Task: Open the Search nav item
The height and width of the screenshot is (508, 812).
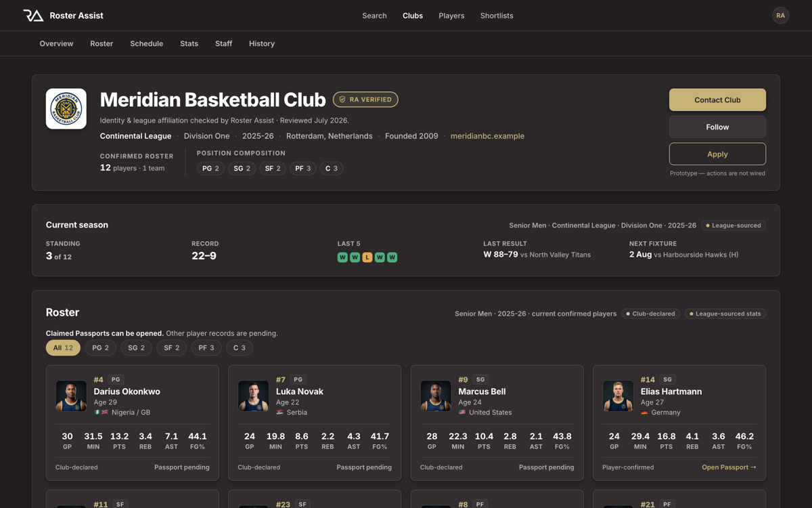Action: (374, 16)
